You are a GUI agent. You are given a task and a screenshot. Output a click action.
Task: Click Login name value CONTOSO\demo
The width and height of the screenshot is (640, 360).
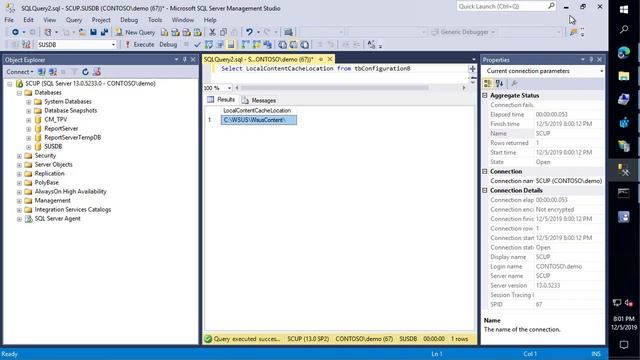pos(559,267)
